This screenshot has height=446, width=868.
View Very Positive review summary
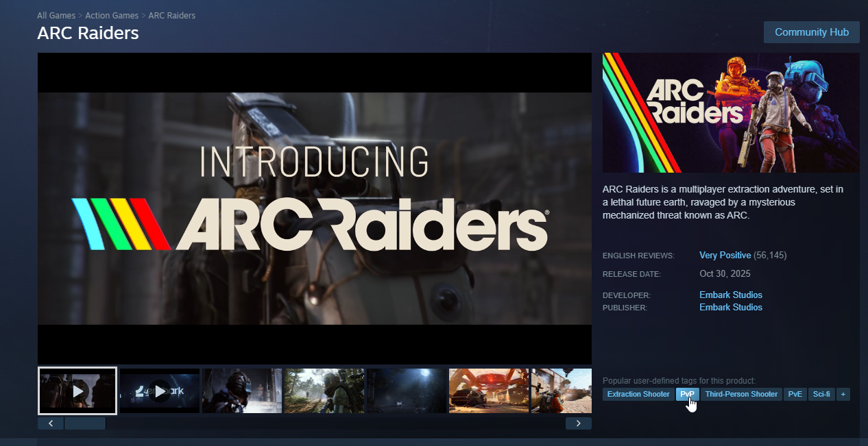pyautogui.click(x=725, y=255)
